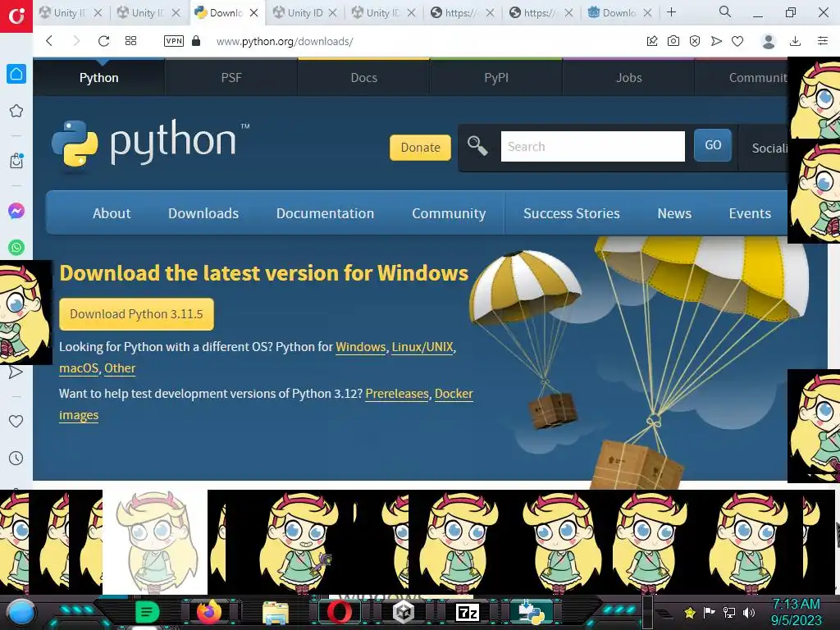Image resolution: width=840 pixels, height=630 pixels.
Task: Open the edit page share icon in address bar
Action: [x=652, y=41]
